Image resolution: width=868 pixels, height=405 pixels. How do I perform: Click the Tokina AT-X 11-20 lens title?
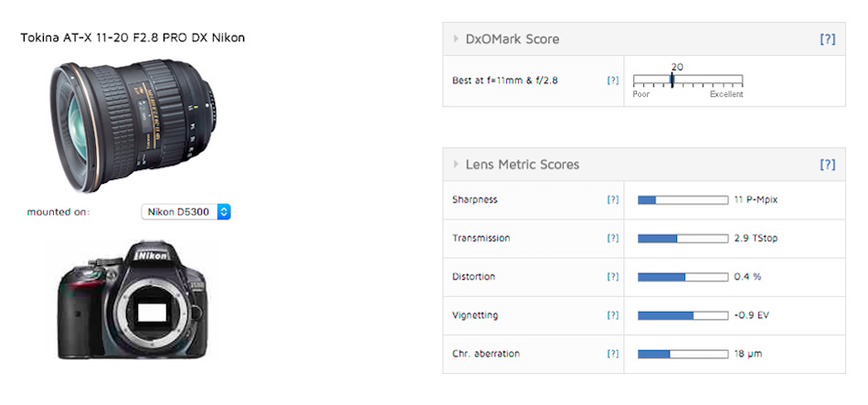132,38
